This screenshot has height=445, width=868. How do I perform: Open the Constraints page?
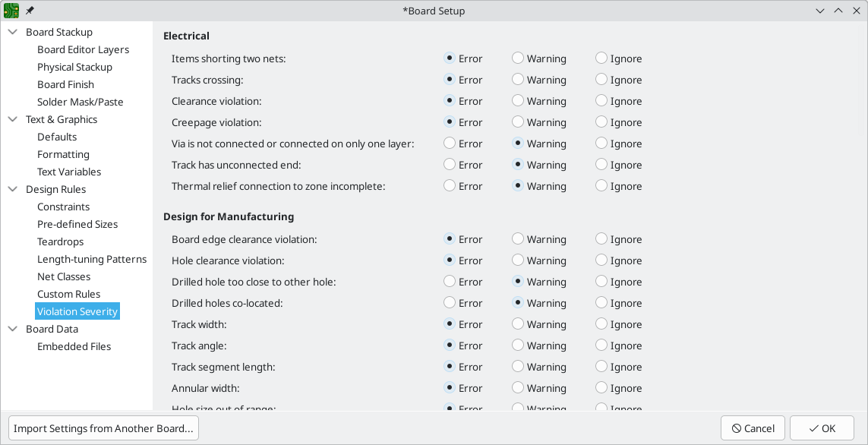63,207
